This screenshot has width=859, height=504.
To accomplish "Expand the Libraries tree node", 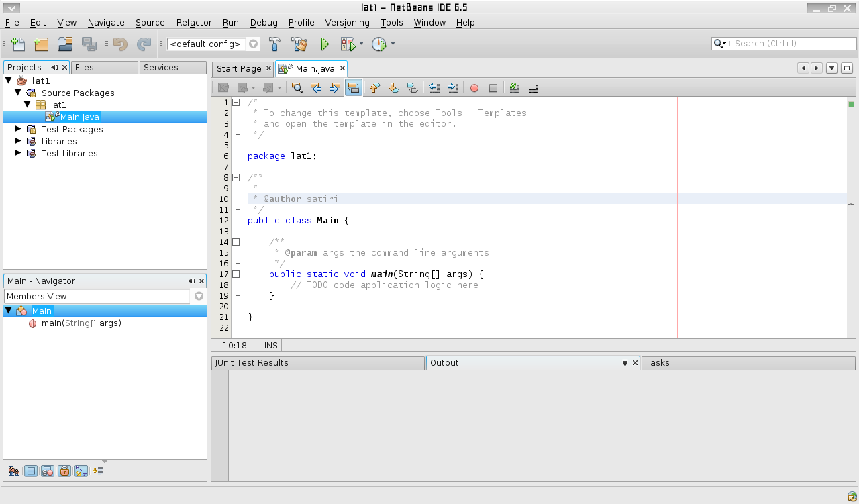I will (18, 141).
